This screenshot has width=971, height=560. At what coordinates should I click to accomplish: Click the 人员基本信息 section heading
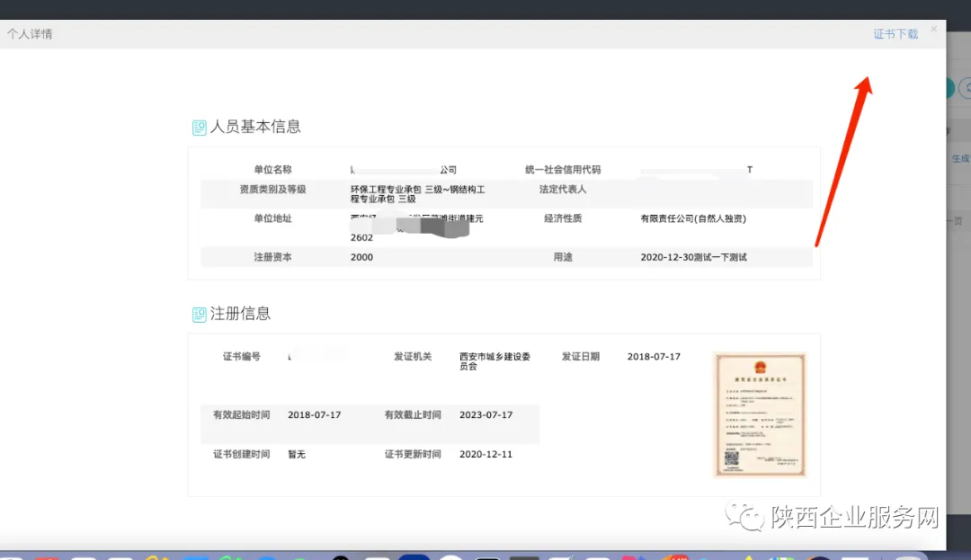pos(255,127)
